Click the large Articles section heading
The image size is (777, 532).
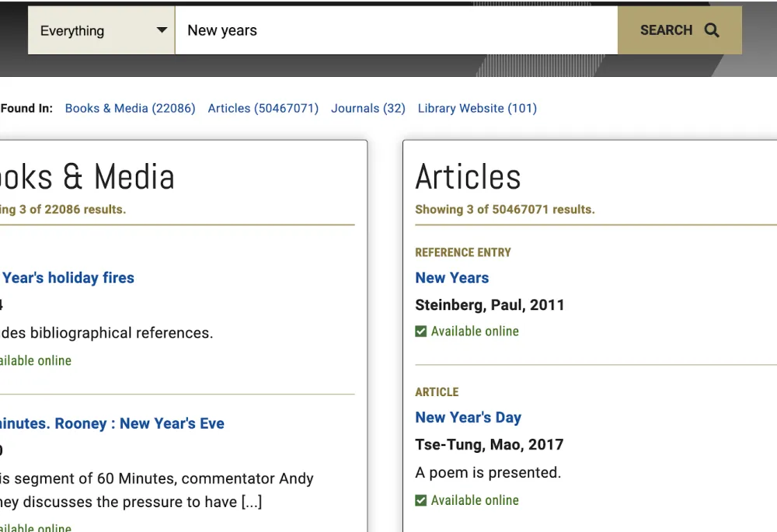point(468,177)
